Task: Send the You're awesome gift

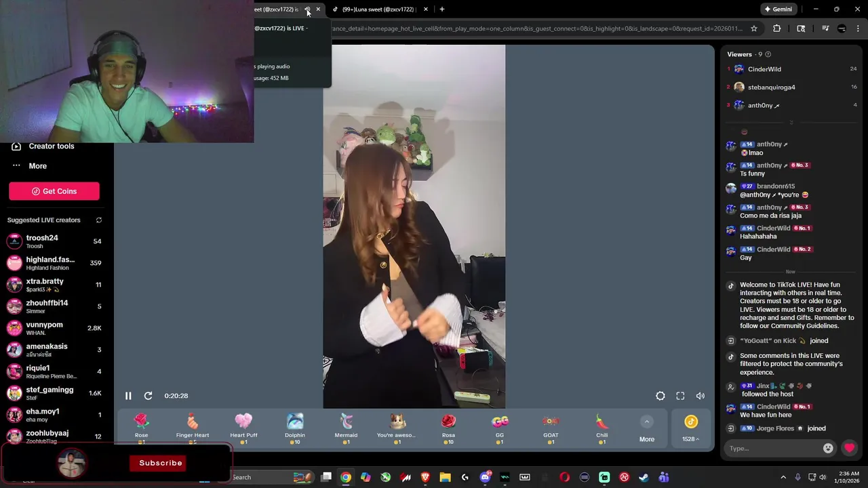Action: coord(397,428)
